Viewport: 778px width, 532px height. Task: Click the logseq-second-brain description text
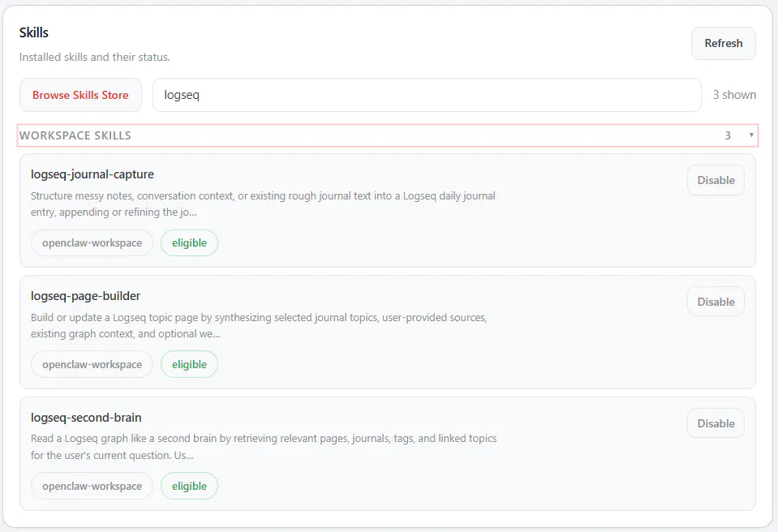(264, 447)
